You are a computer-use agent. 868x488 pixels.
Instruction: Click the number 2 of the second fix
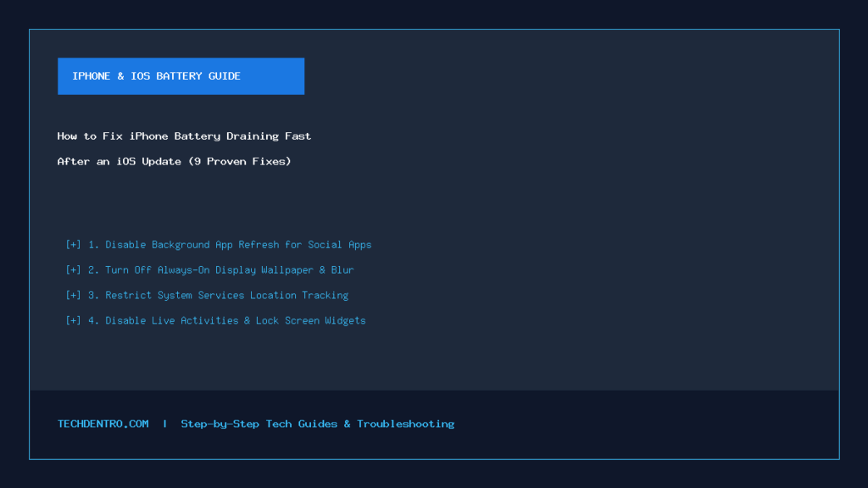93,270
